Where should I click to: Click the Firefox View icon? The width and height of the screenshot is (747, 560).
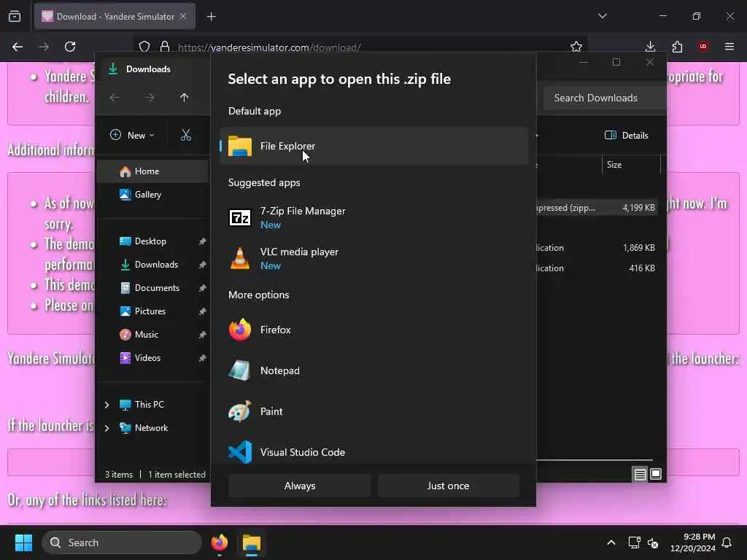pos(15,17)
